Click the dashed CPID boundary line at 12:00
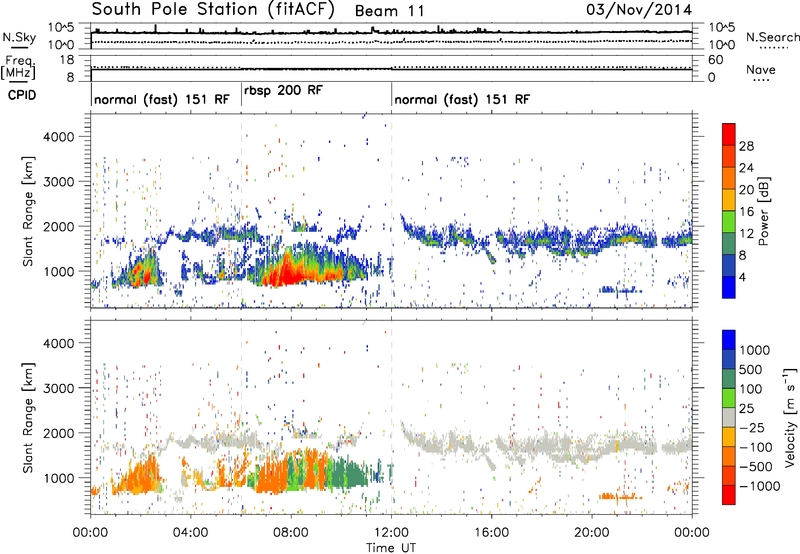Viewport: 800px width, 554px height. click(392, 210)
